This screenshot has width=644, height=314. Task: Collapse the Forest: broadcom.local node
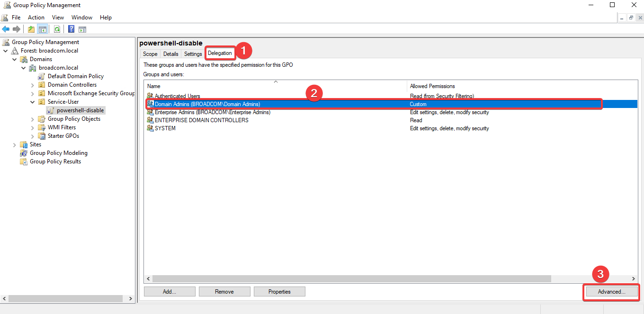[6, 51]
